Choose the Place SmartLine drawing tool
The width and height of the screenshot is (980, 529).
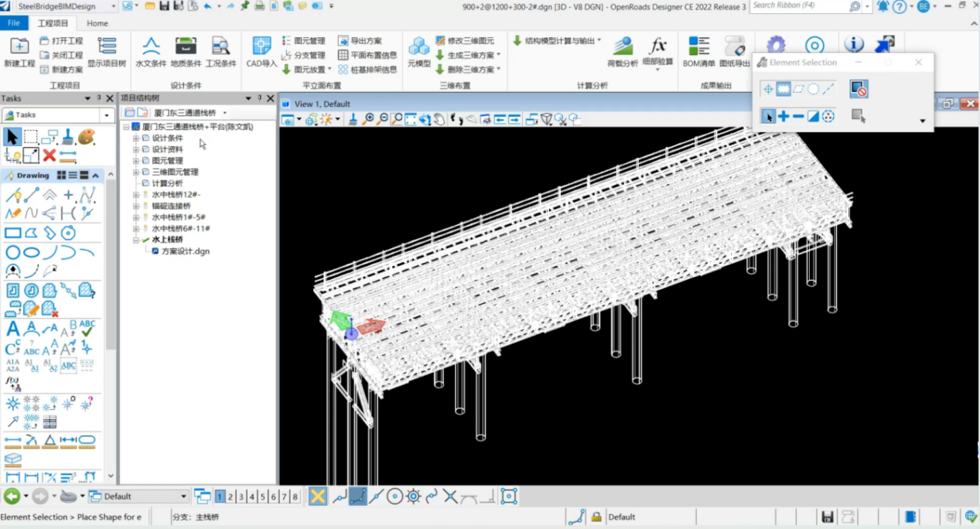pyautogui.click(x=13, y=195)
